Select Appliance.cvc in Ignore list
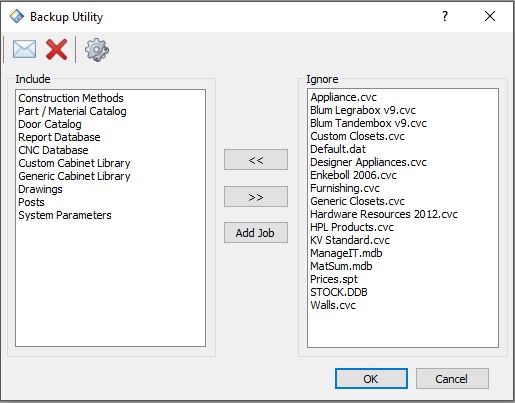515x403 pixels. click(343, 97)
